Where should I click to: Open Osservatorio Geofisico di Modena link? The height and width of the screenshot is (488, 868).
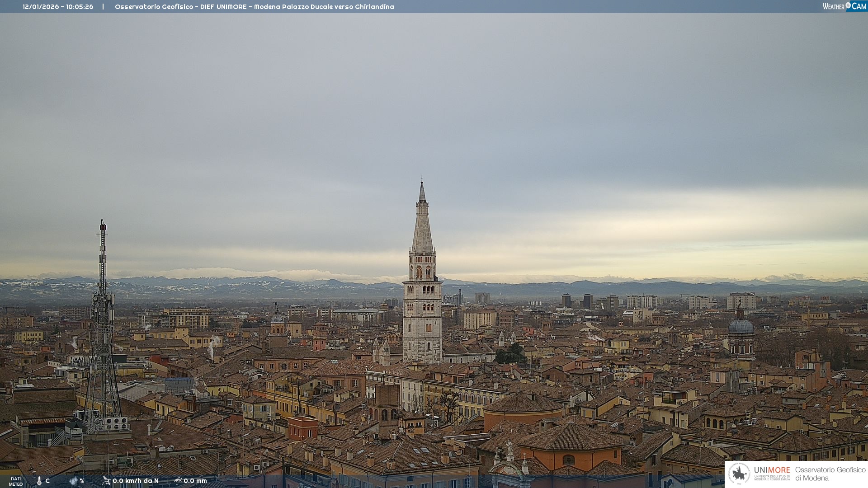coord(830,474)
